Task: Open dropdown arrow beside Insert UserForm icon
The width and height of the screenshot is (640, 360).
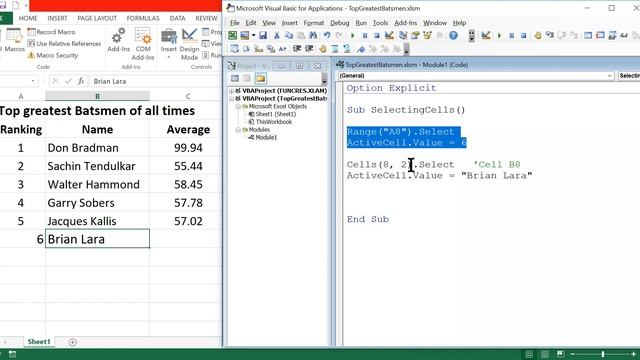Action: pyautogui.click(x=253, y=36)
